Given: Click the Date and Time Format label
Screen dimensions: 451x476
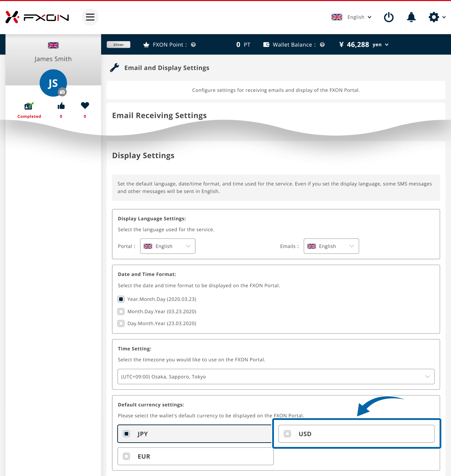Looking at the screenshot, I should pyautogui.click(x=147, y=274).
